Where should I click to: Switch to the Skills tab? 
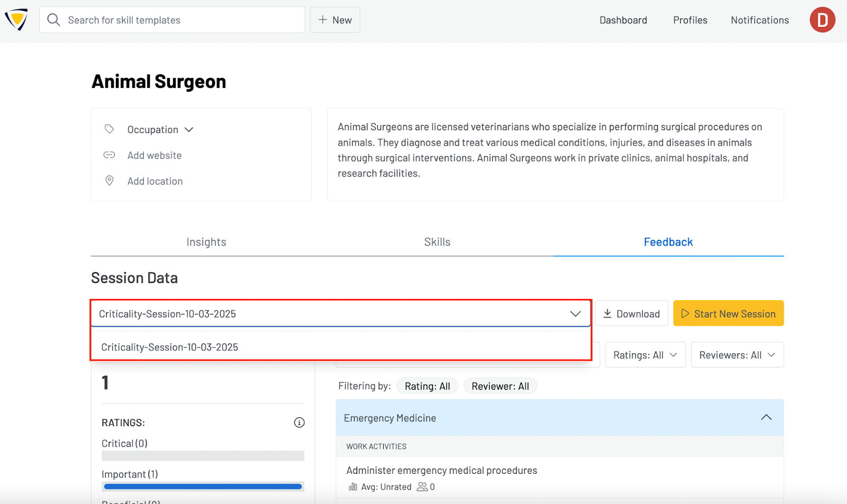[437, 241]
